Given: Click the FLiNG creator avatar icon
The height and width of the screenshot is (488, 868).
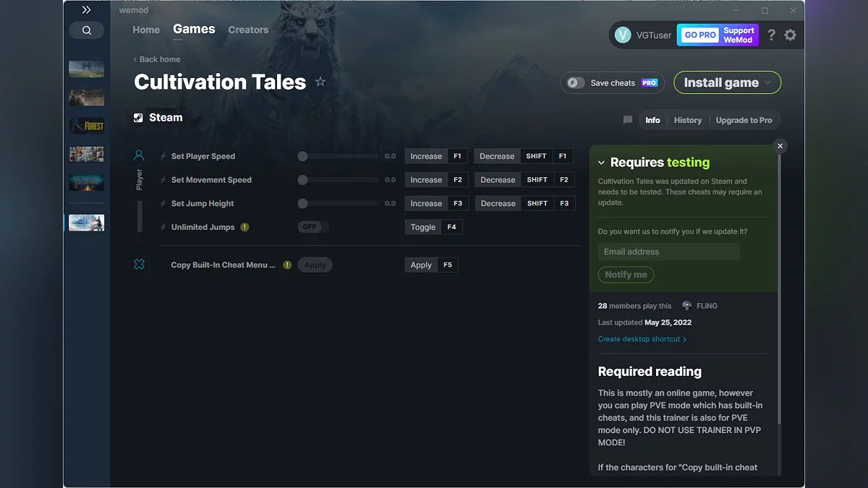Looking at the screenshot, I should point(686,306).
